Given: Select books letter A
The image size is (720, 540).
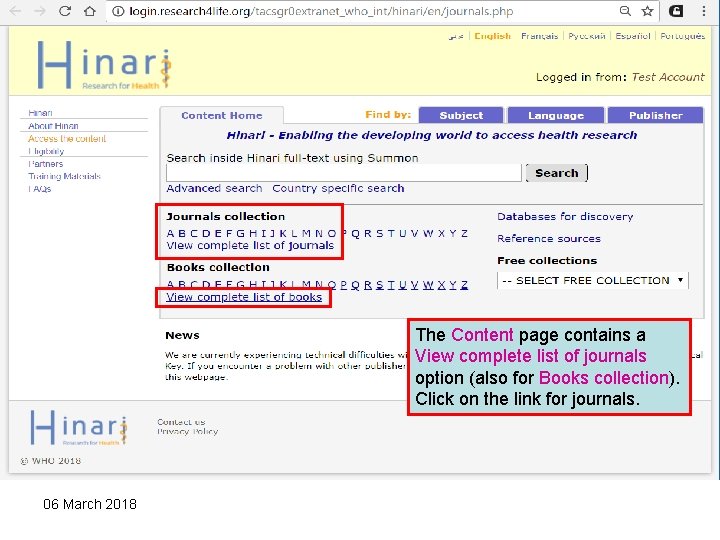Looking at the screenshot, I should (170, 285).
